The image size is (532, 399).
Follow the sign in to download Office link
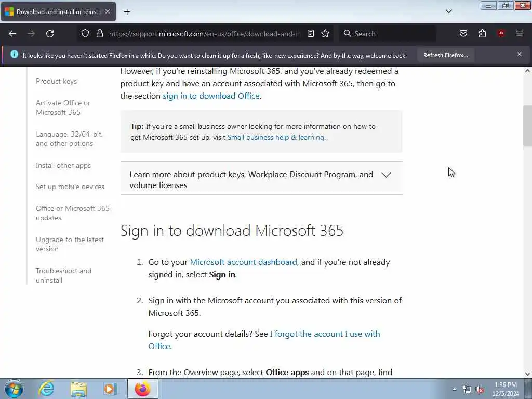click(211, 96)
